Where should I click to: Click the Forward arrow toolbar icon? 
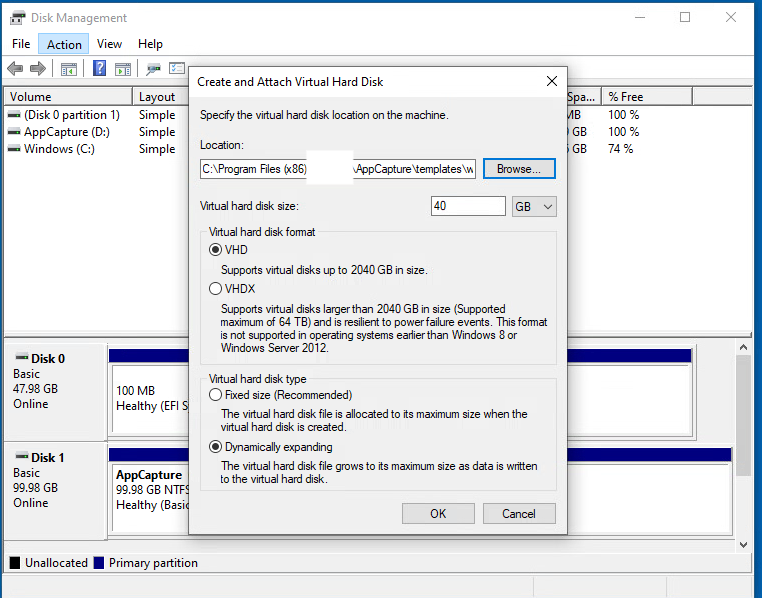tap(38, 68)
